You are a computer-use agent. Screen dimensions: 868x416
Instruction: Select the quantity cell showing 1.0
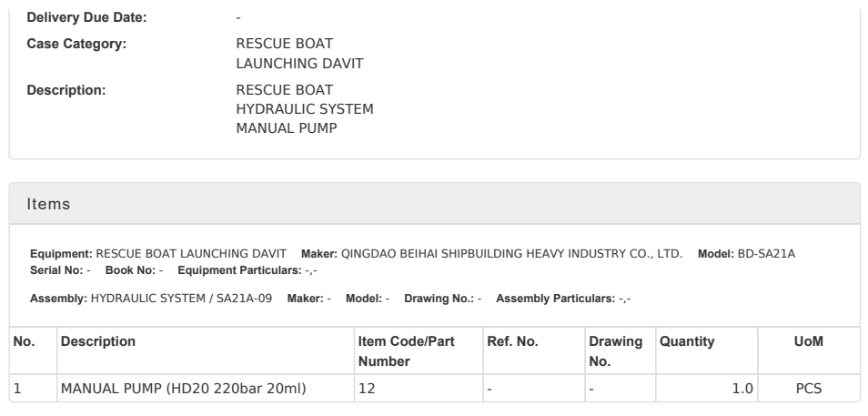click(x=742, y=389)
